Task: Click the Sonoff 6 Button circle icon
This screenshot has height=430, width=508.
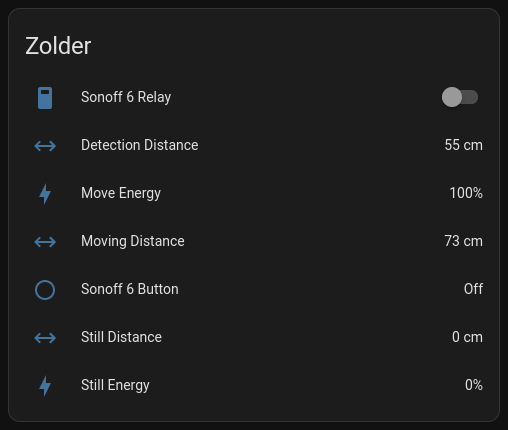Action: pos(45,290)
